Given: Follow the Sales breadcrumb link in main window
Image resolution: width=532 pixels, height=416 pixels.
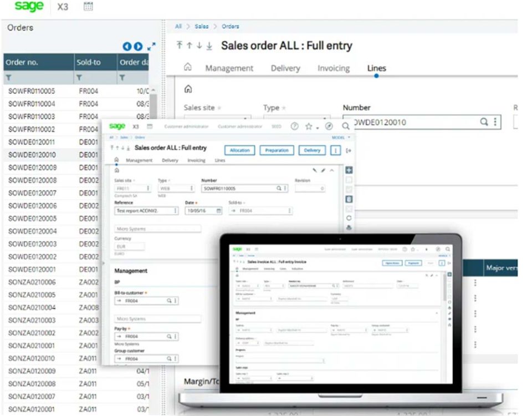Looking at the screenshot, I should pyautogui.click(x=202, y=27).
